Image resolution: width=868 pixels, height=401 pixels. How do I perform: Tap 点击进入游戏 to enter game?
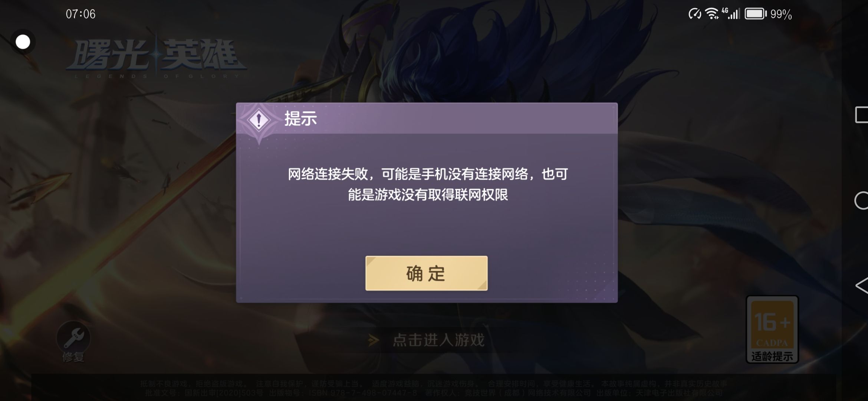(x=438, y=340)
